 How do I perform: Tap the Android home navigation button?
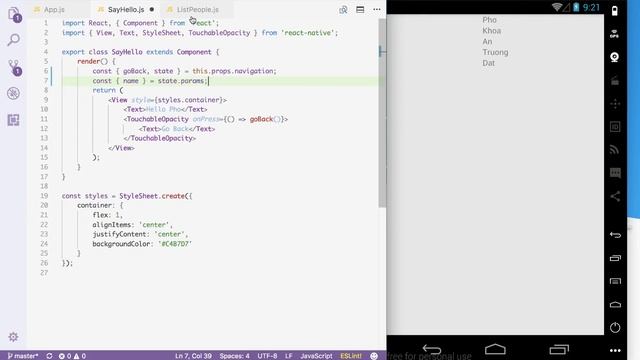click(495, 349)
